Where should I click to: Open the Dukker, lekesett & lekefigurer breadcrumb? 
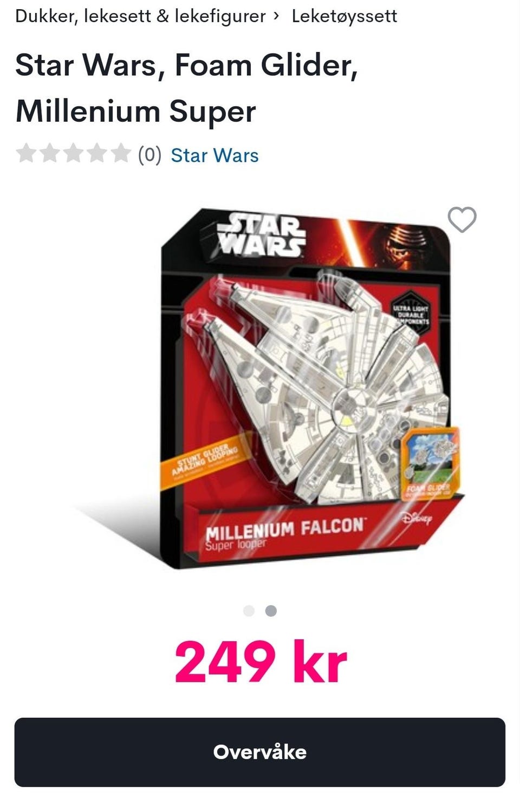click(x=140, y=16)
